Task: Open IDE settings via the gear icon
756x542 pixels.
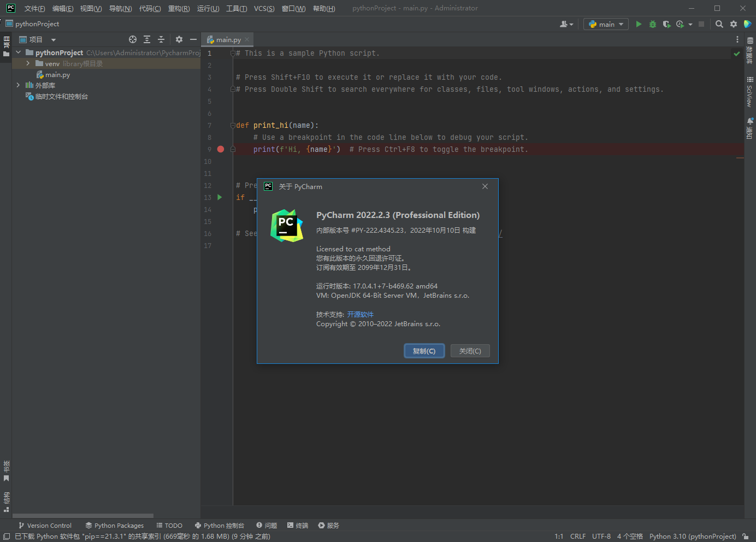Action: 733,24
